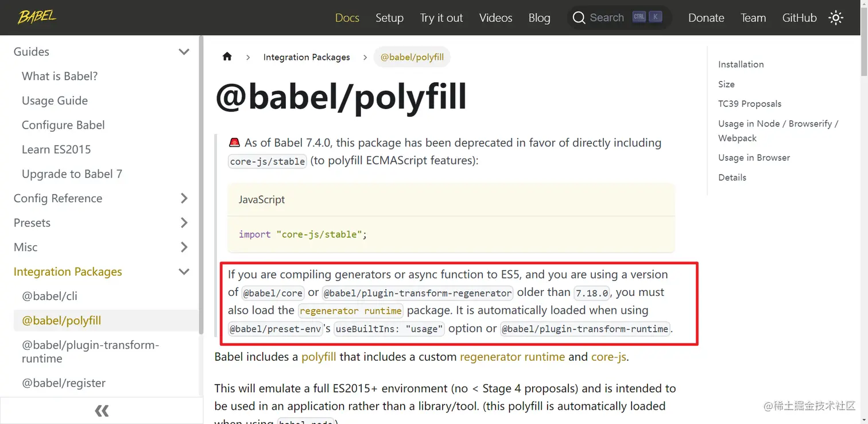Click the useBuiltIns: "usage" code
The height and width of the screenshot is (424, 868).
click(x=390, y=329)
